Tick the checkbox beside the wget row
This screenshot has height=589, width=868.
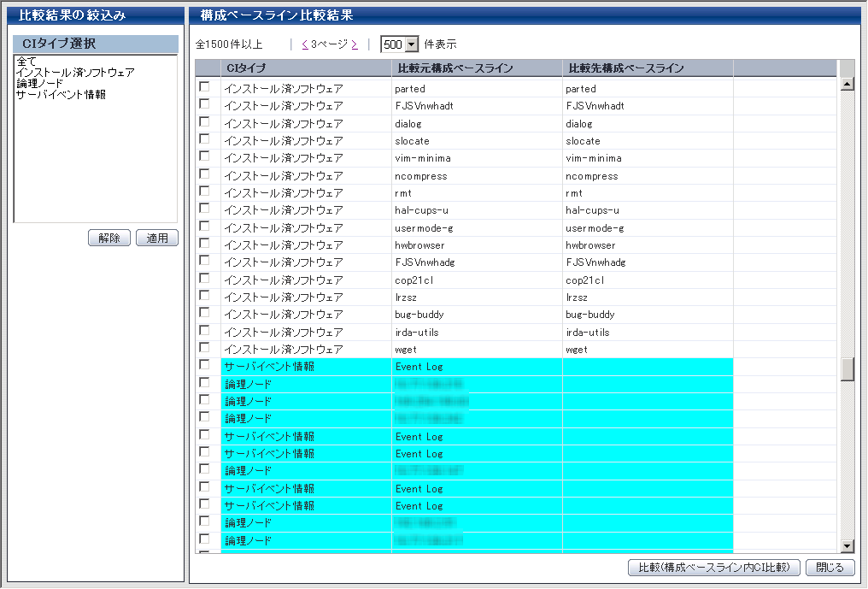click(204, 348)
